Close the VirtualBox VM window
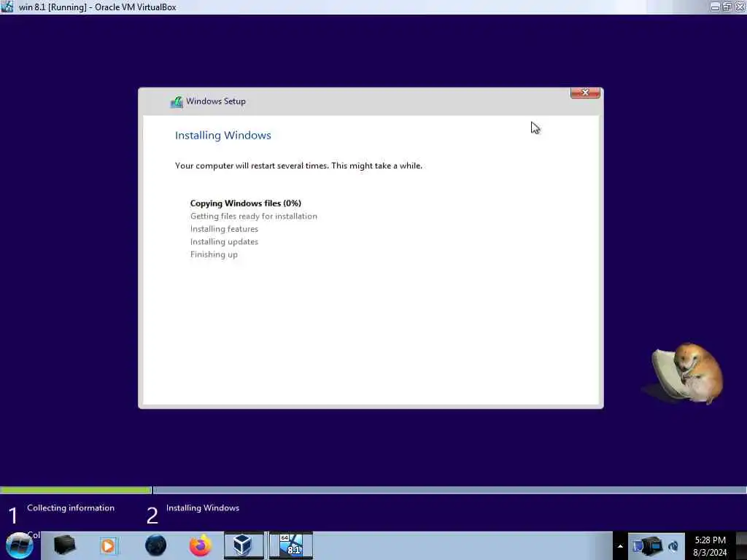The height and width of the screenshot is (560, 747). point(740,7)
